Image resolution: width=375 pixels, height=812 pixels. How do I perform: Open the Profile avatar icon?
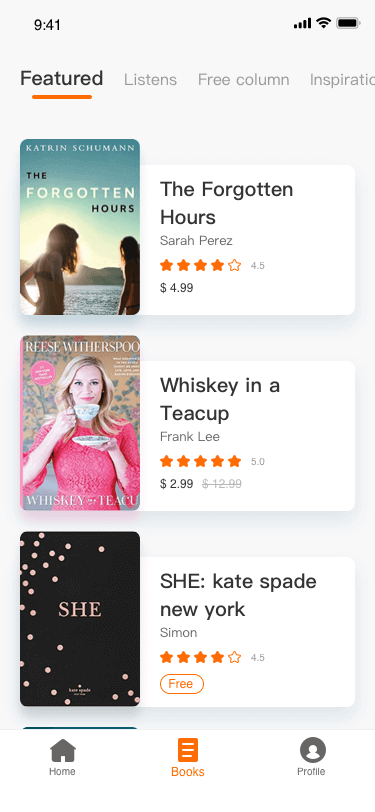(312, 750)
